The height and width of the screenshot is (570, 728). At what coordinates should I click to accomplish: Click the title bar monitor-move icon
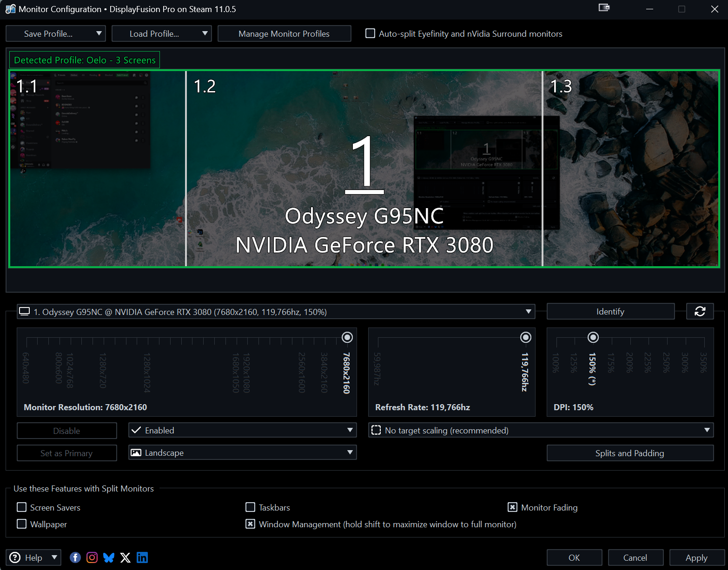(x=604, y=8)
